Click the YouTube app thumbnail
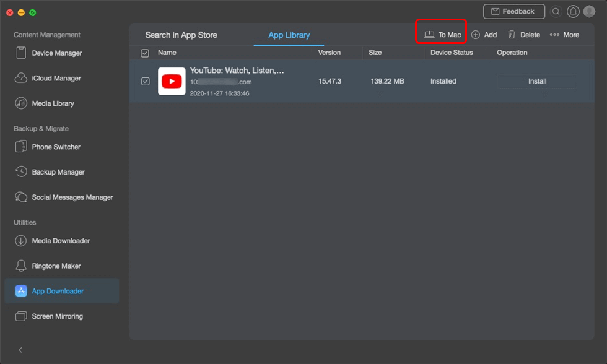This screenshot has height=364, width=607. pos(172,81)
